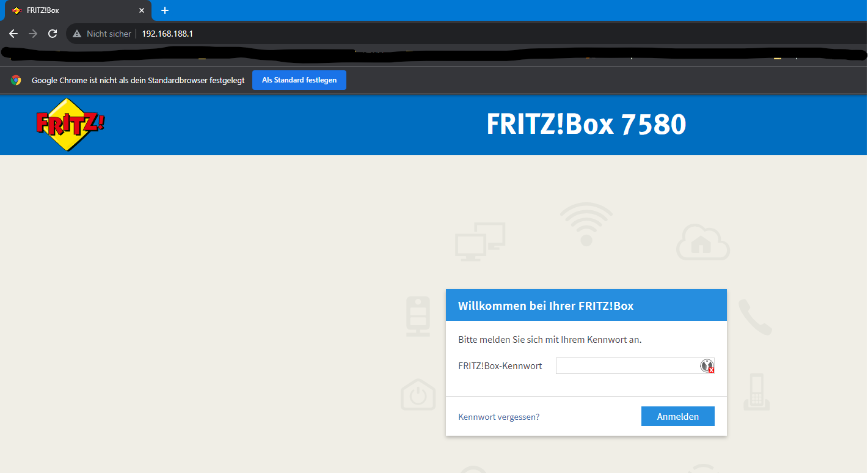Close the FRITZ!Box browser tab

point(142,10)
